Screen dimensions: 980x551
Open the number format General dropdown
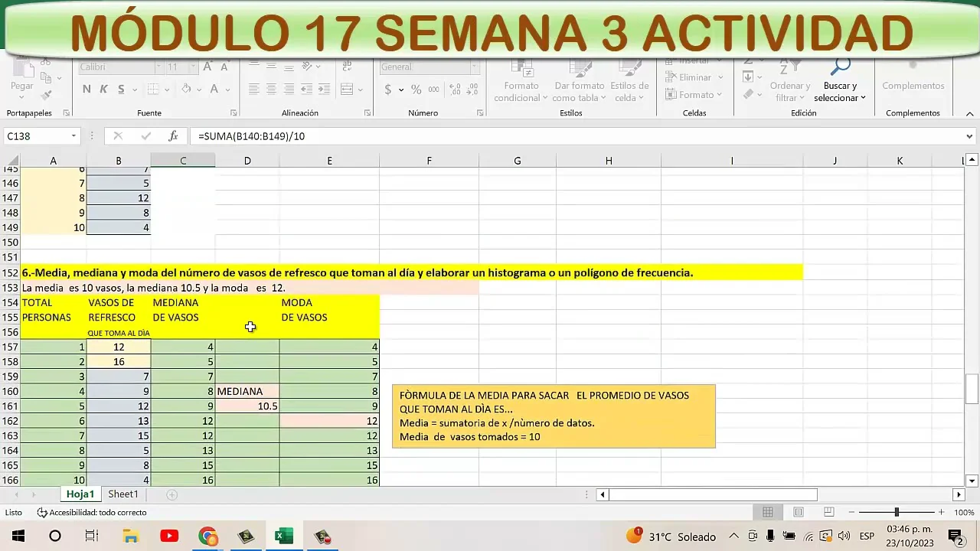475,67
